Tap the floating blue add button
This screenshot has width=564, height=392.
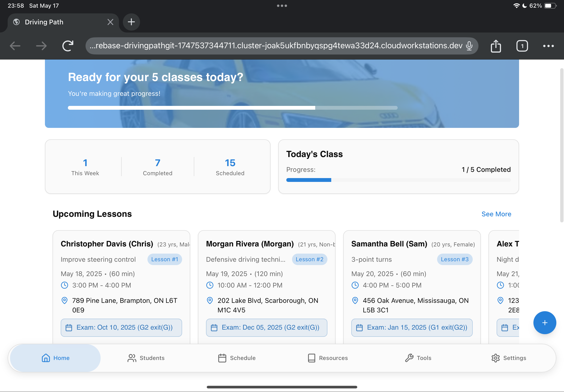point(544,322)
